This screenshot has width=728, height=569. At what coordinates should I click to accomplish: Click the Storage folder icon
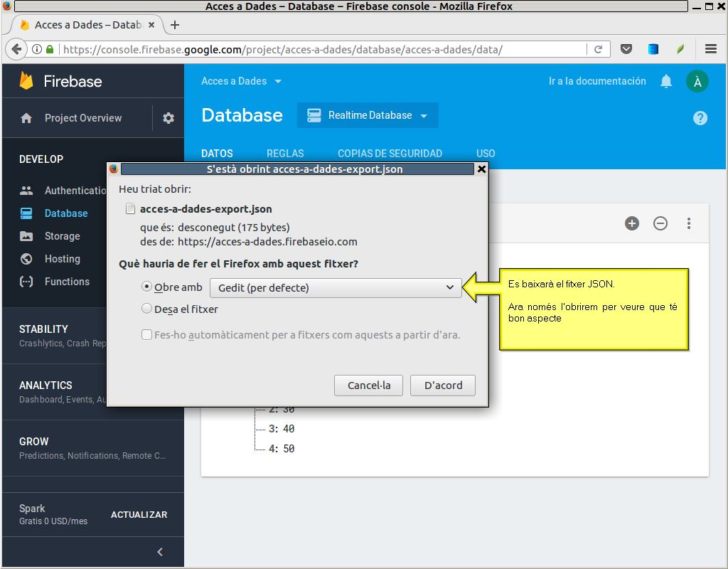[26, 236]
